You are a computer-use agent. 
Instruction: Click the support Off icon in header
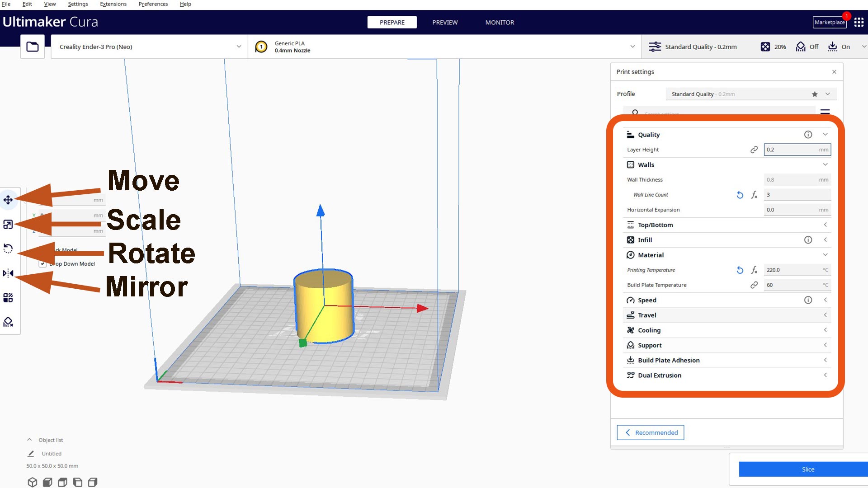[x=801, y=47]
